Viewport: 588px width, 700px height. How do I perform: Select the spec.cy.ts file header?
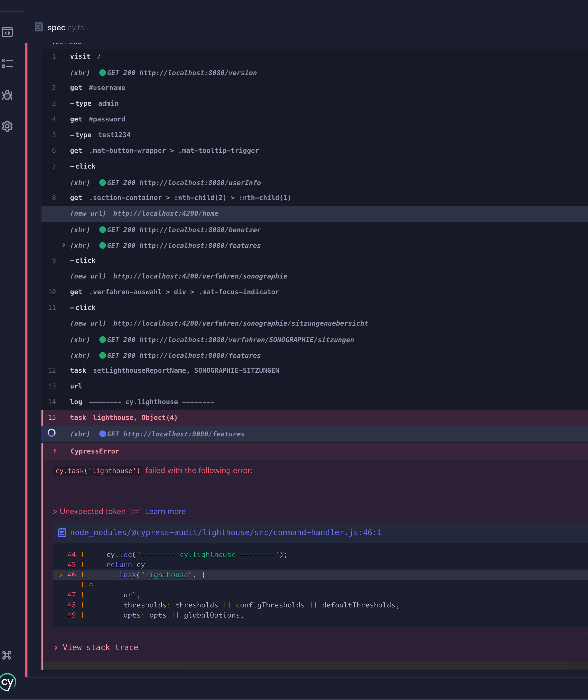(x=66, y=28)
